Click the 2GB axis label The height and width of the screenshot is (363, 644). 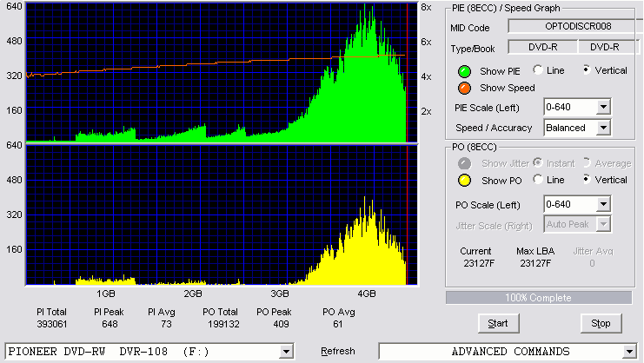pos(193,294)
